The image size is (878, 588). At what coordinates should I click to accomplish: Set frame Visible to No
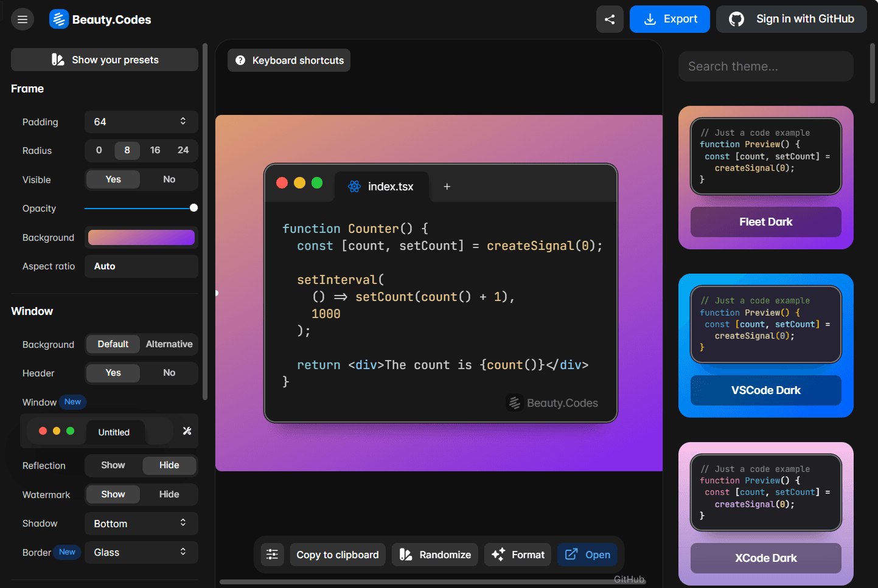(x=169, y=179)
